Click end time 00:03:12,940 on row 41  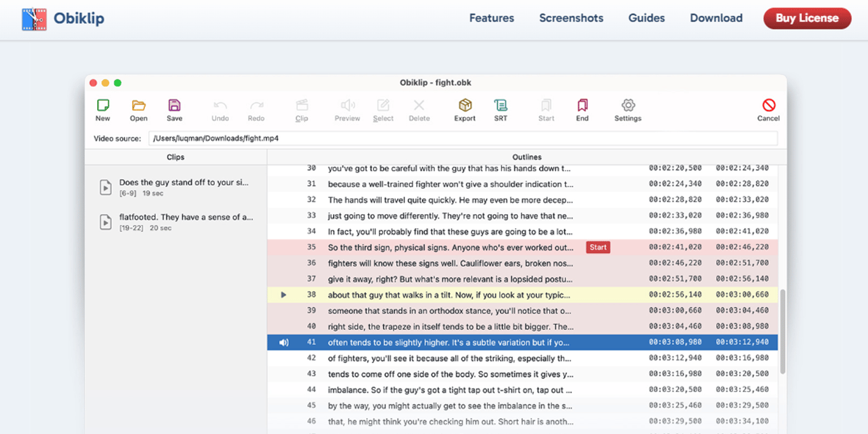coord(742,342)
